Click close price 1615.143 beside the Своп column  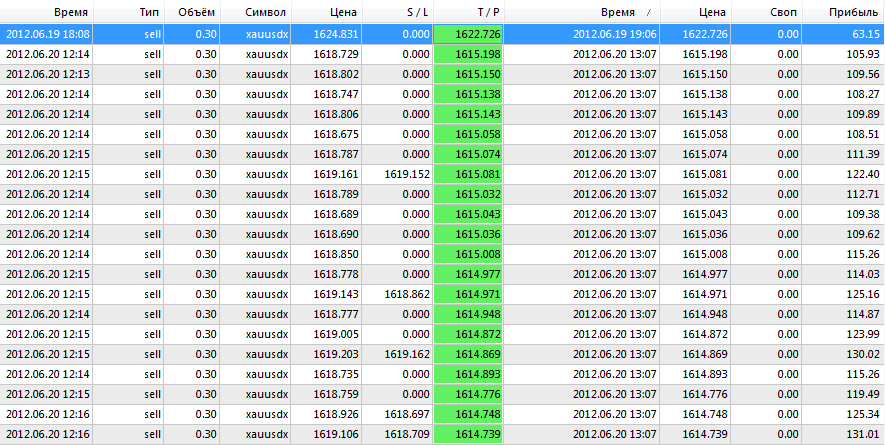(696, 114)
